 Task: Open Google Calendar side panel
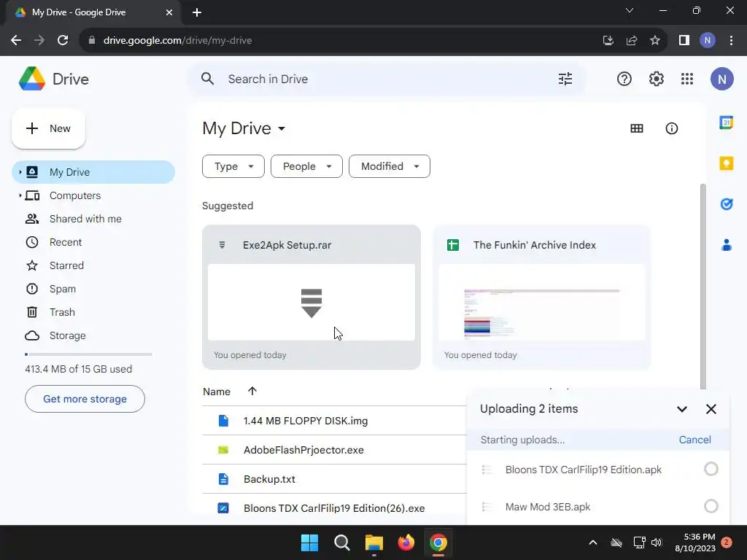(726, 122)
